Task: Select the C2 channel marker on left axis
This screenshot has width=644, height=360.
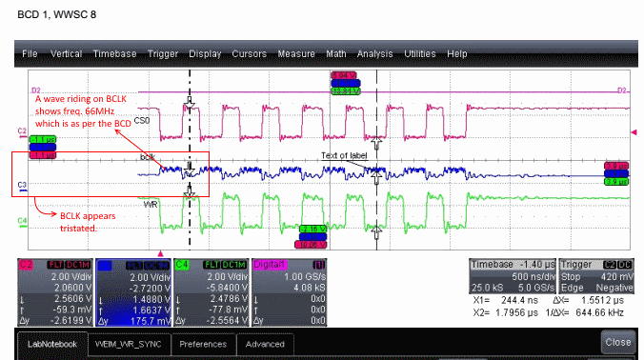Action: [x=22, y=132]
